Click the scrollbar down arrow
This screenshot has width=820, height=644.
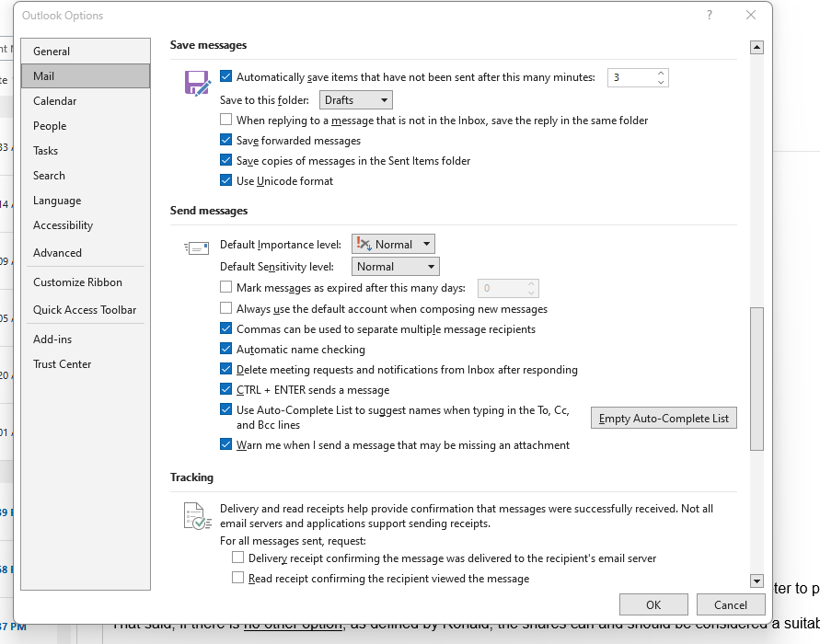click(756, 581)
